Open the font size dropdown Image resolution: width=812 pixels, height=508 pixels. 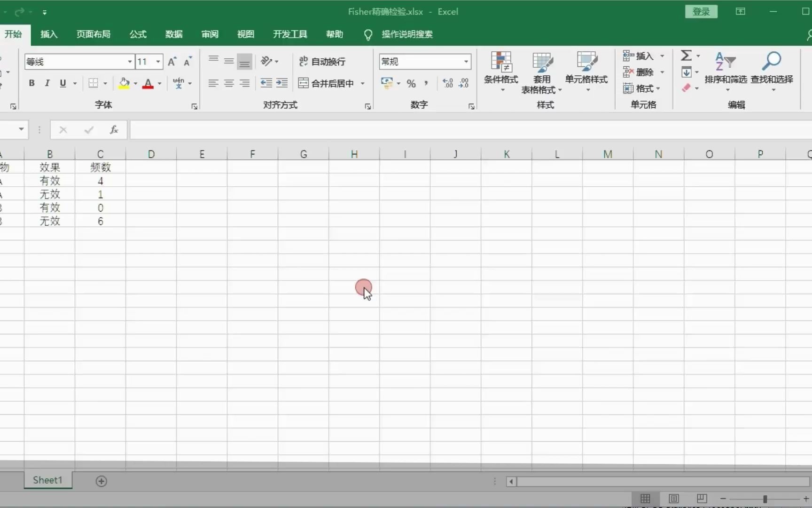pos(158,62)
